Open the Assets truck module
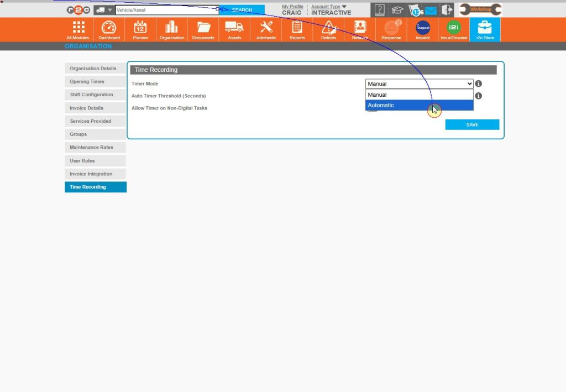 (234, 30)
